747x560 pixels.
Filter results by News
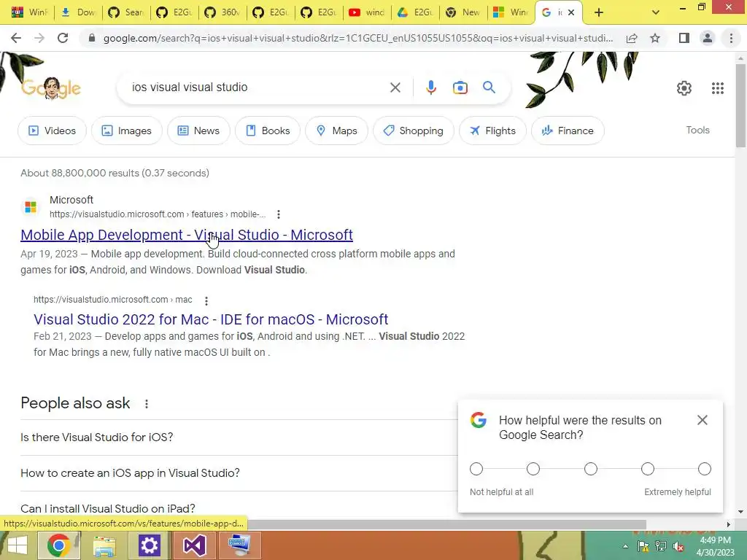point(198,131)
